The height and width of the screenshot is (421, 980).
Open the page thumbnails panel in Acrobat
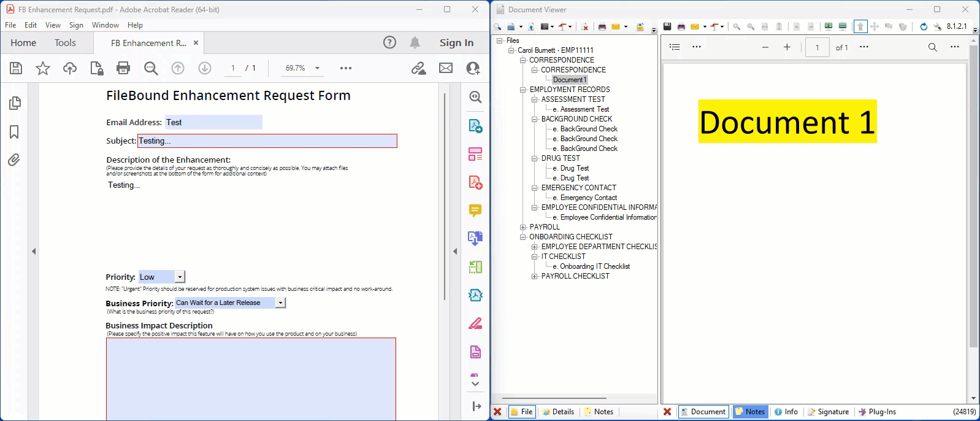tap(15, 103)
